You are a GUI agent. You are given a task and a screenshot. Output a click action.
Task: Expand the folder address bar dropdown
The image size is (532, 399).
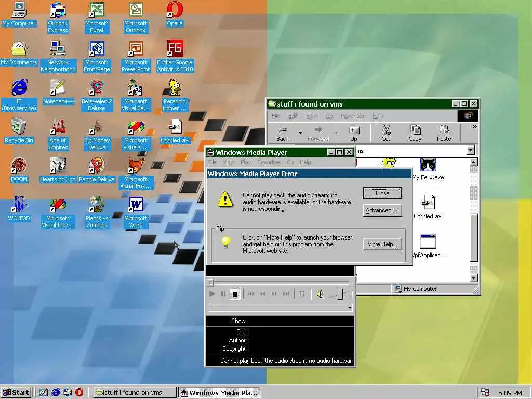click(470, 150)
